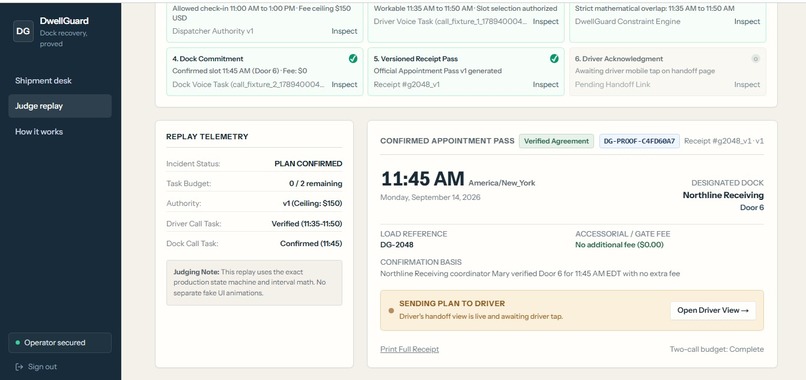Click the 0 / 2 remaining task budget value
The height and width of the screenshot is (380, 806).
coord(316,183)
